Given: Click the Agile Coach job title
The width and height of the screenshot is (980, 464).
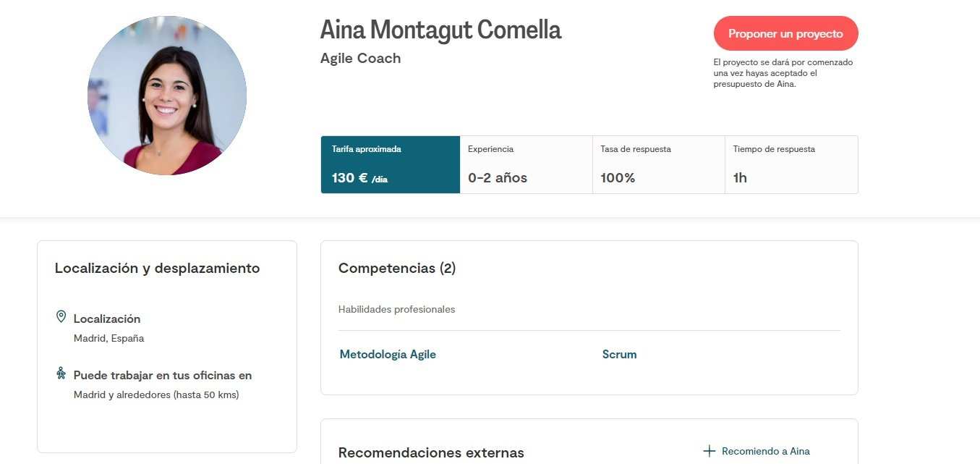Looking at the screenshot, I should click(360, 59).
